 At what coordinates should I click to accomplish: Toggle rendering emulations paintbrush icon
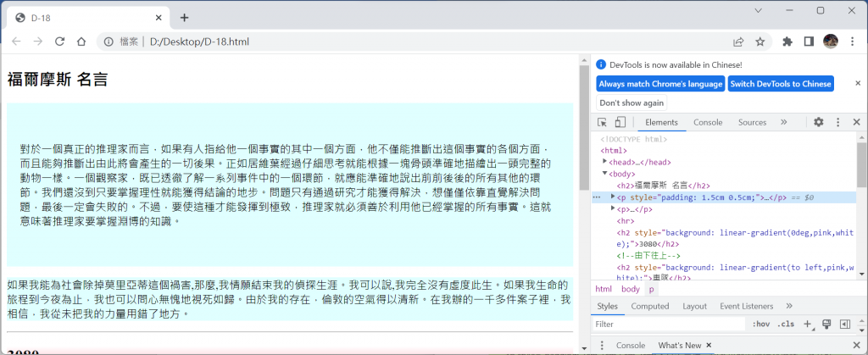point(826,324)
